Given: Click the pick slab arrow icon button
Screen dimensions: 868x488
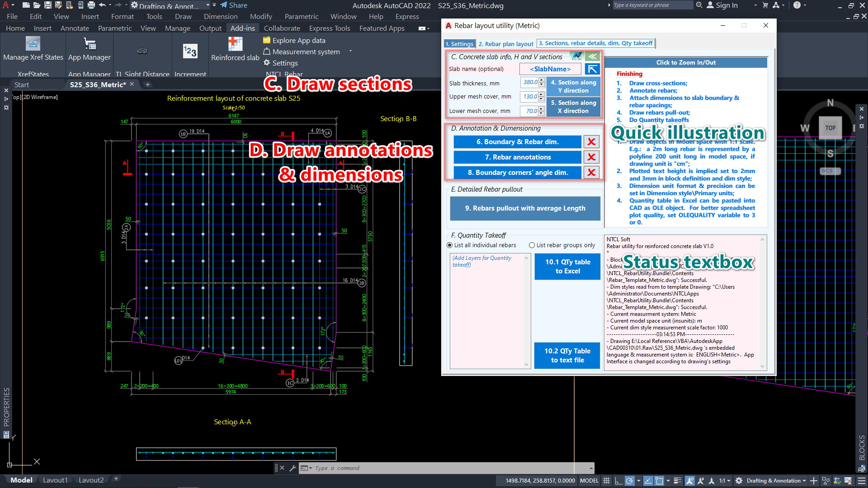Looking at the screenshot, I should [x=592, y=69].
